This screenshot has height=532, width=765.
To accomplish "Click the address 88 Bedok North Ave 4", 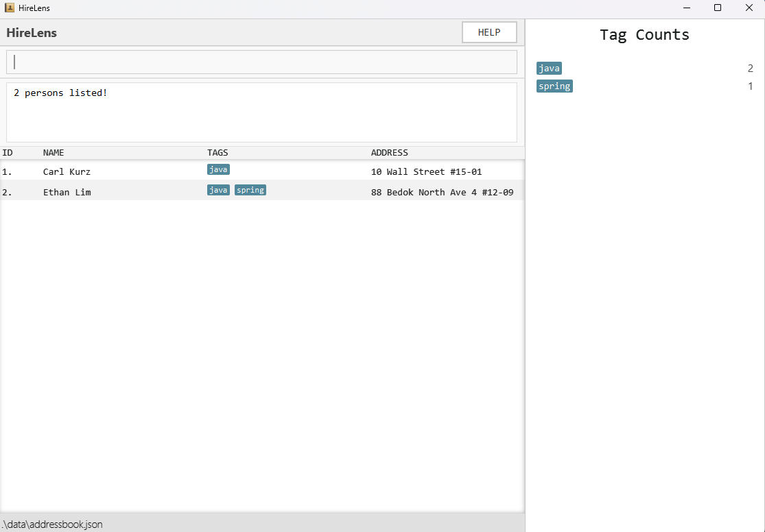I will 442,192.
